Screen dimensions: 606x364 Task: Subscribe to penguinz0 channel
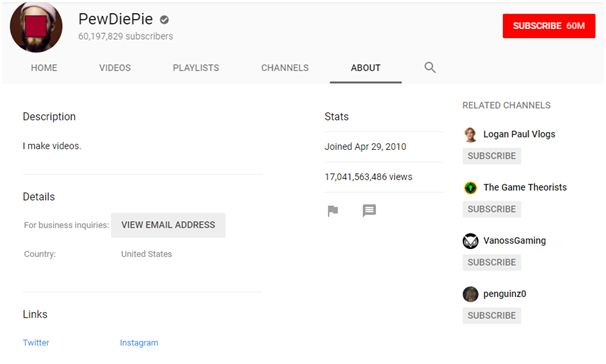pos(492,316)
